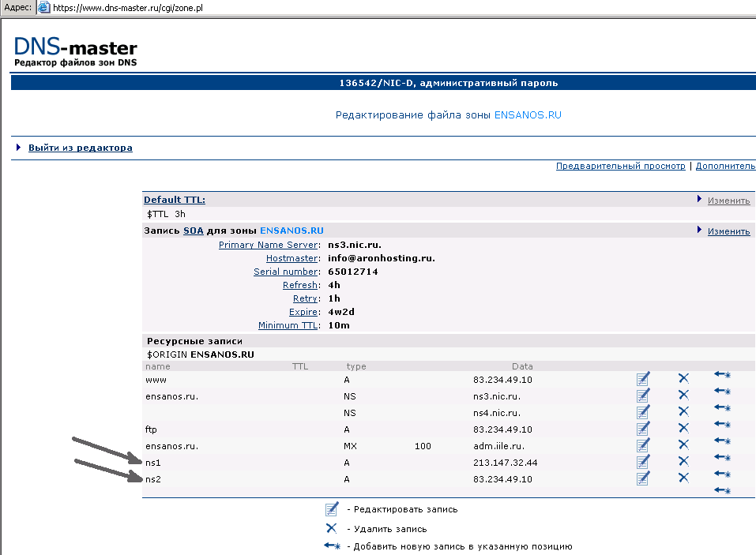The width and height of the screenshot is (756, 555).
Task: Click the $TTL 3h value
Action: 166,214
